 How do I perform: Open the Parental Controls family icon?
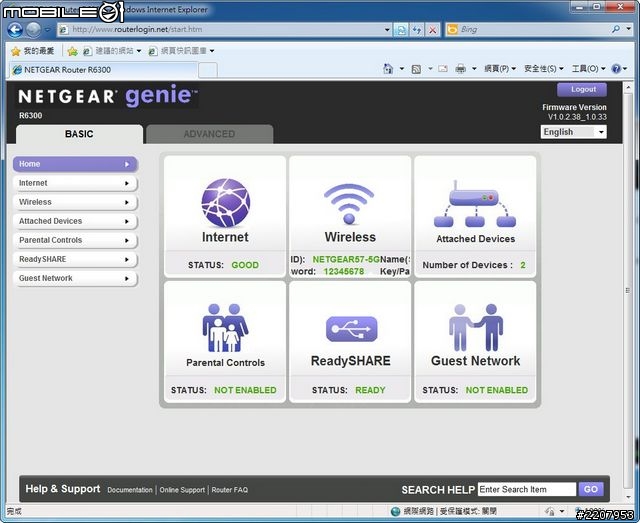point(225,327)
